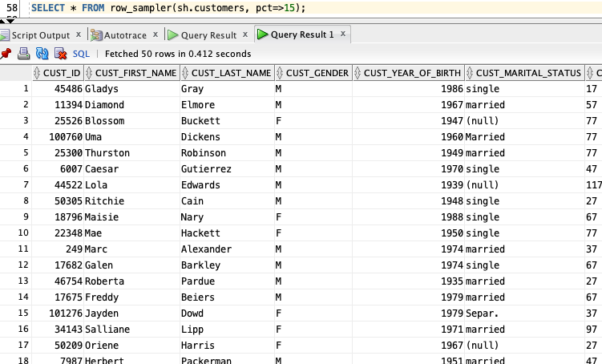
Task: Switch to the Script Output tab
Action: 40,35
